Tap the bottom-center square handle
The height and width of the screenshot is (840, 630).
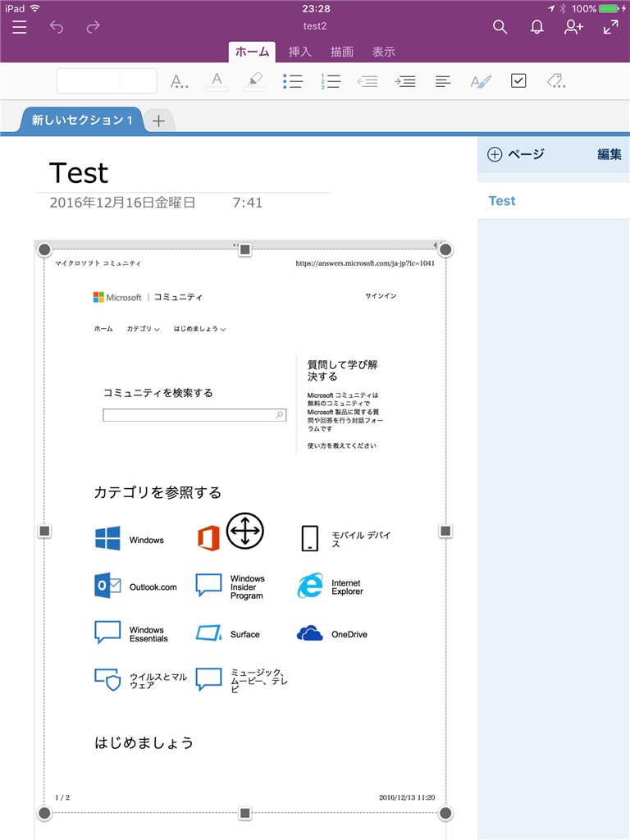pos(244,813)
